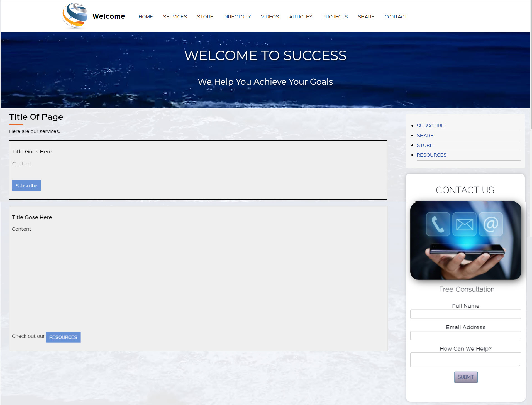Focus the Full Name input field
Screen dimensions: 532x405
[466, 314]
